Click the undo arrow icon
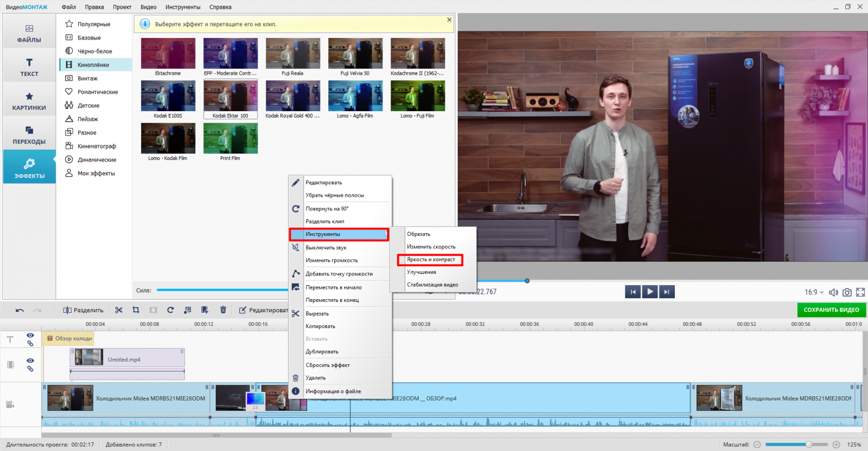This screenshot has width=868, height=451. (x=20, y=310)
